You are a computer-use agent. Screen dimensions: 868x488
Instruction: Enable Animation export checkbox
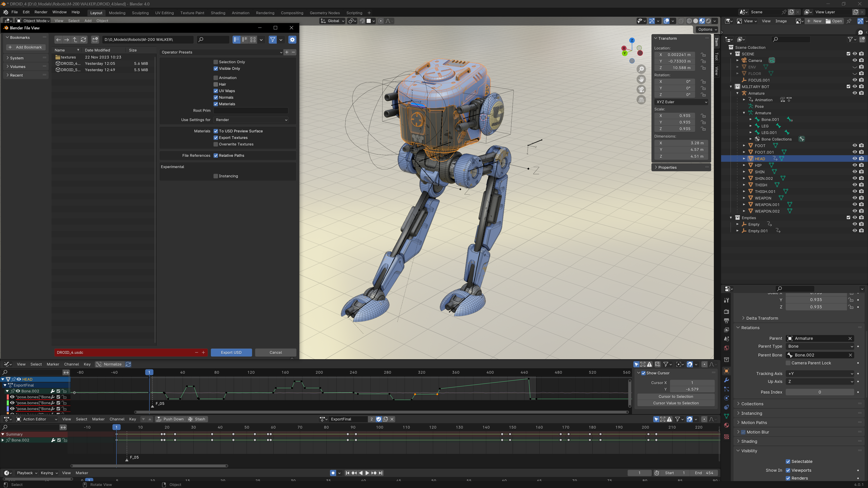pyautogui.click(x=216, y=78)
